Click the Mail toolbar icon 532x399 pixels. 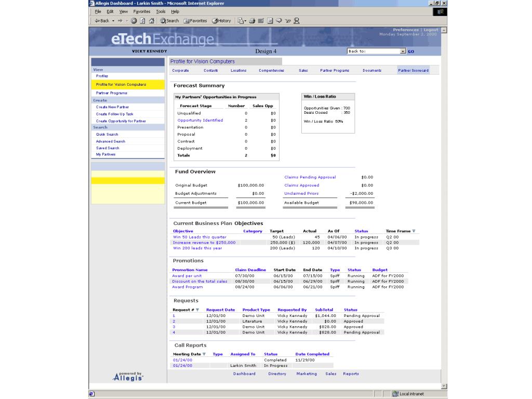[x=240, y=21]
